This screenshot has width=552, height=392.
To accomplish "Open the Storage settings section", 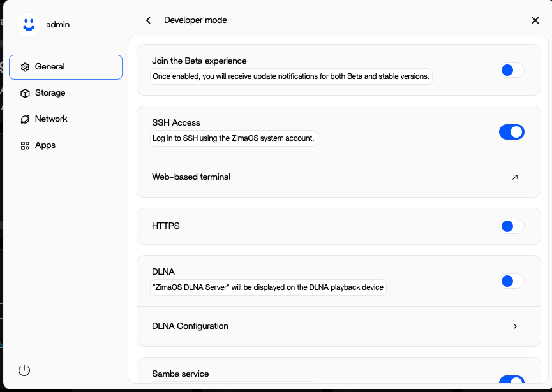I will point(50,93).
